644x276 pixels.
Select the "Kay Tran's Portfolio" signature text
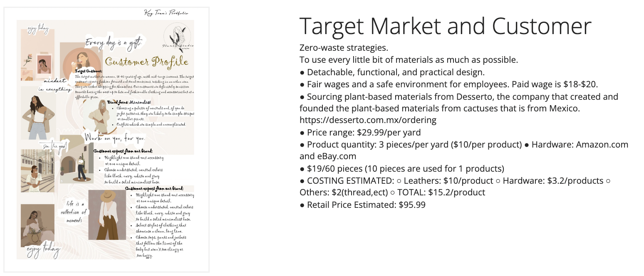tap(166, 13)
